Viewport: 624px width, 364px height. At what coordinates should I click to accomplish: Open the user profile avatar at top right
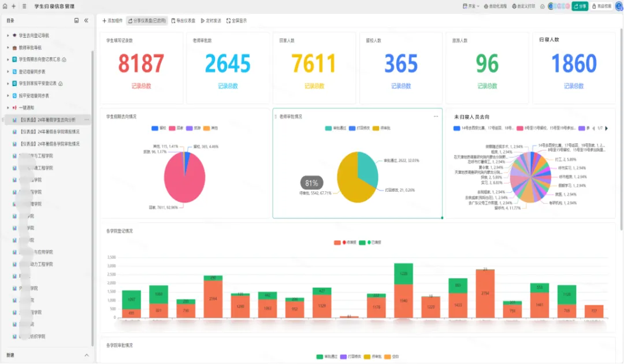tap(619, 6)
